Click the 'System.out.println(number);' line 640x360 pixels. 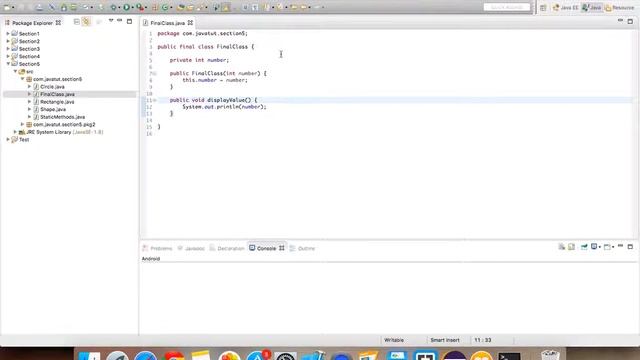pyautogui.click(x=224, y=107)
